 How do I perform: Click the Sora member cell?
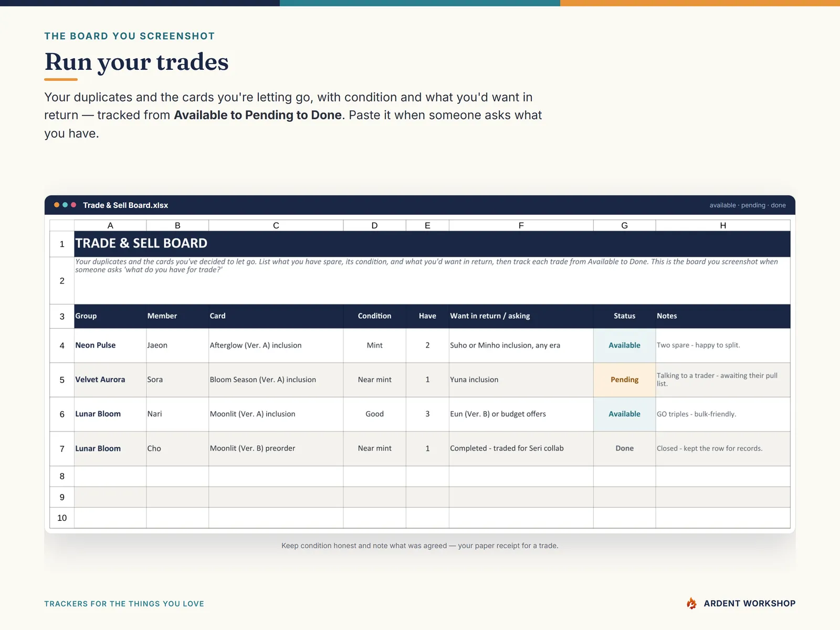coord(177,380)
